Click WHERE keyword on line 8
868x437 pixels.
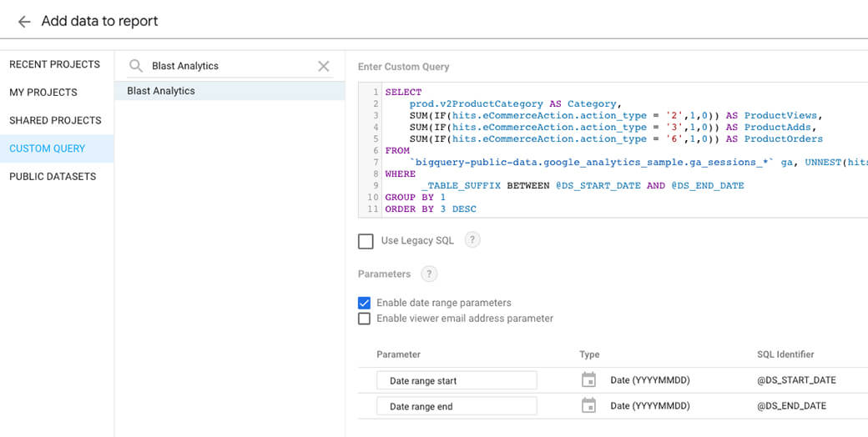point(401,173)
